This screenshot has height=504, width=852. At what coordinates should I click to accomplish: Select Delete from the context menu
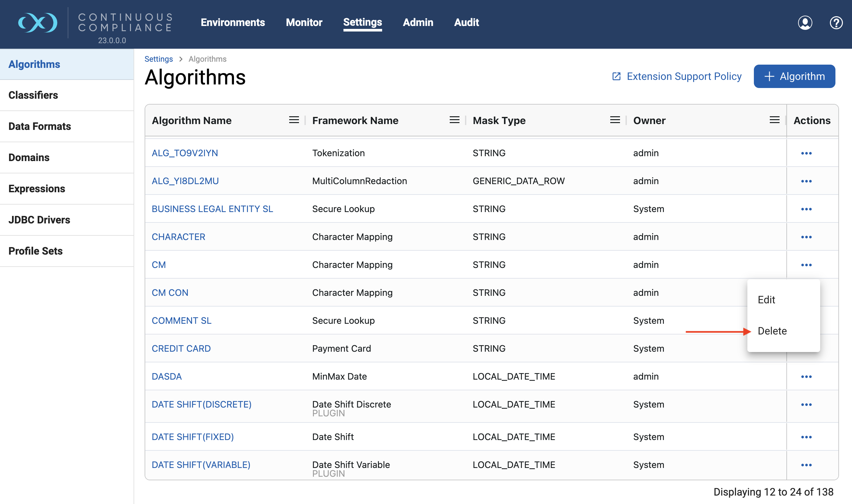point(772,331)
